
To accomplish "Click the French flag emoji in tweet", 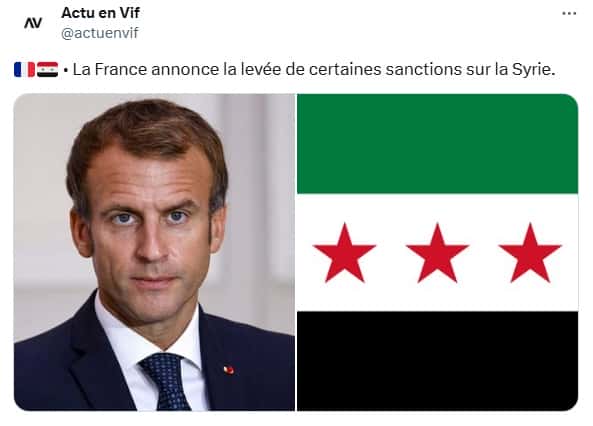I will (25, 70).
